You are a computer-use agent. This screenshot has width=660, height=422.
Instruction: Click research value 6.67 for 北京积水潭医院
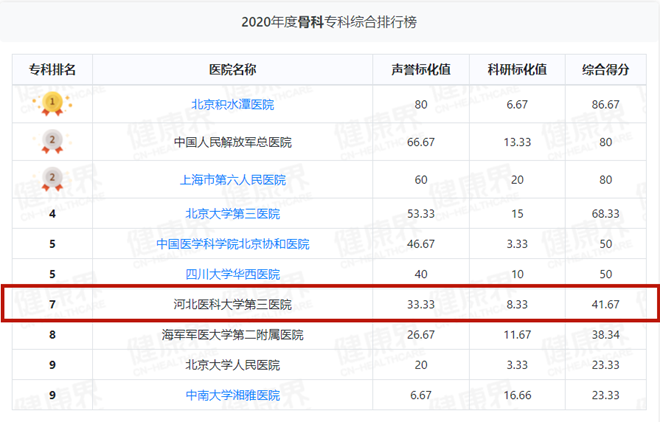coord(517,104)
